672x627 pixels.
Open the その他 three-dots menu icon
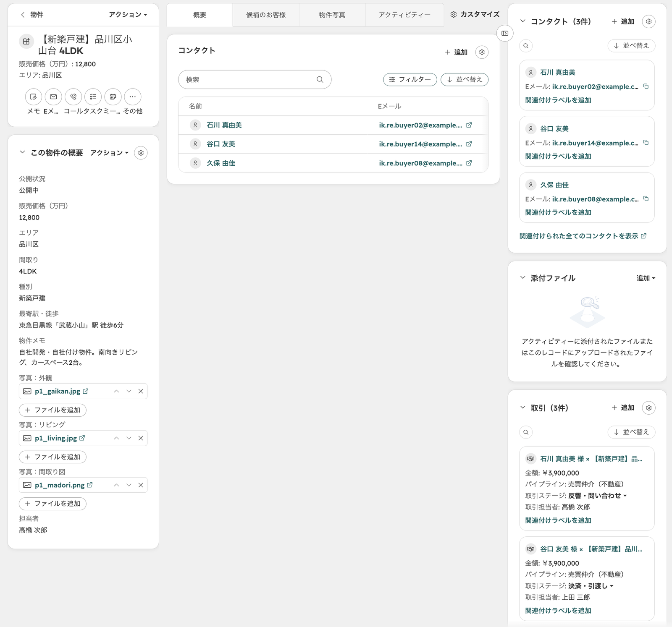133,97
